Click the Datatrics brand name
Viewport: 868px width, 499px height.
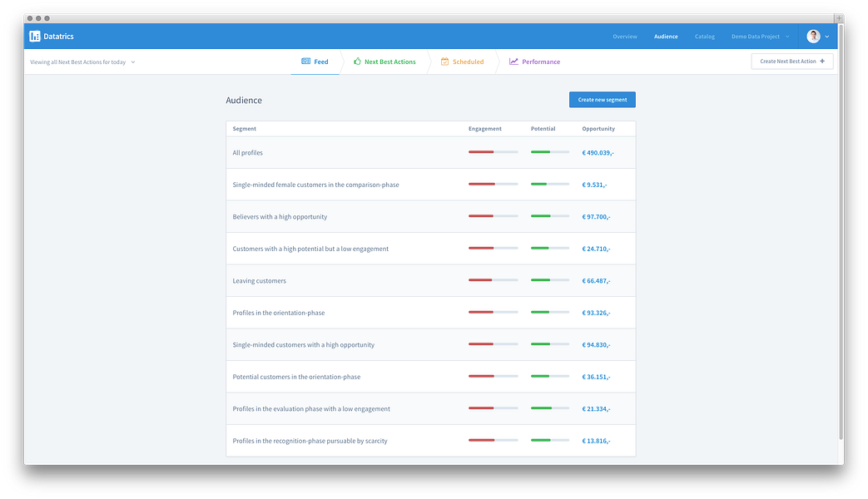pyautogui.click(x=58, y=37)
